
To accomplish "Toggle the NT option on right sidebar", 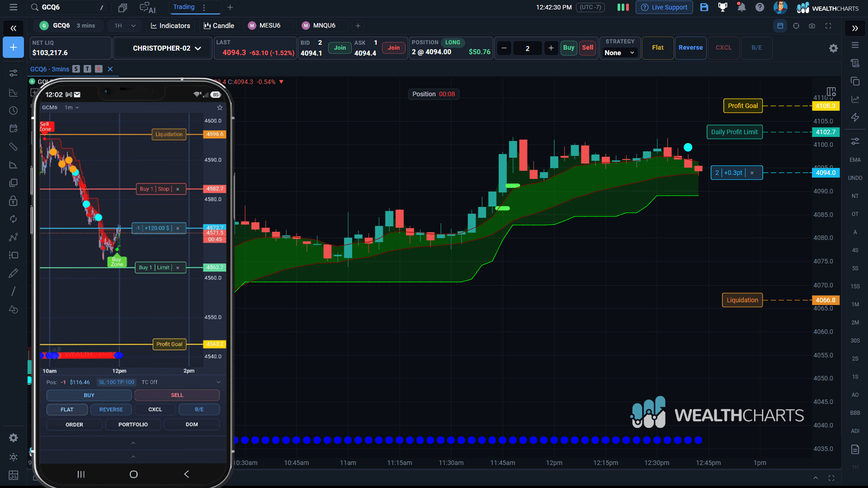I will click(x=855, y=196).
